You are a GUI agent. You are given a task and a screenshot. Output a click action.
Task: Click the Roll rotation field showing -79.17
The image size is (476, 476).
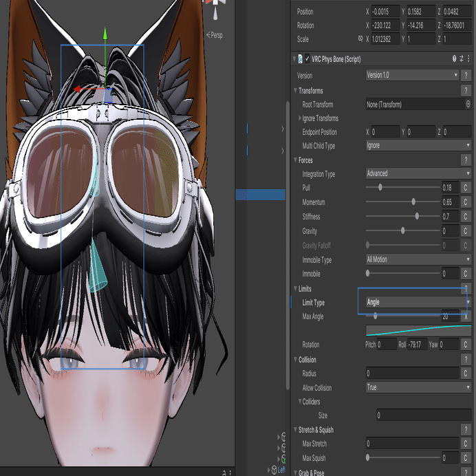coord(417,344)
